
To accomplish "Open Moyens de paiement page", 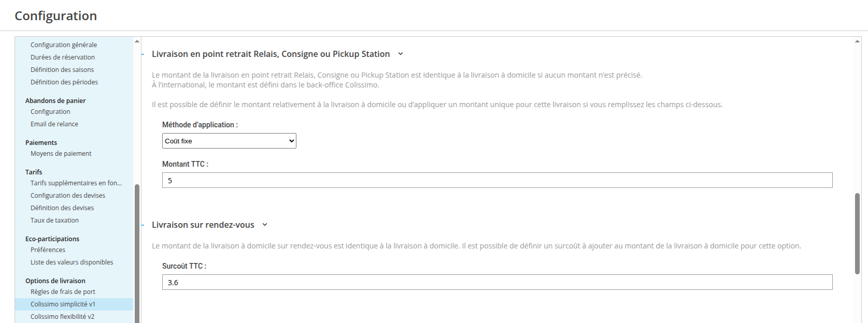I will click(x=61, y=154).
